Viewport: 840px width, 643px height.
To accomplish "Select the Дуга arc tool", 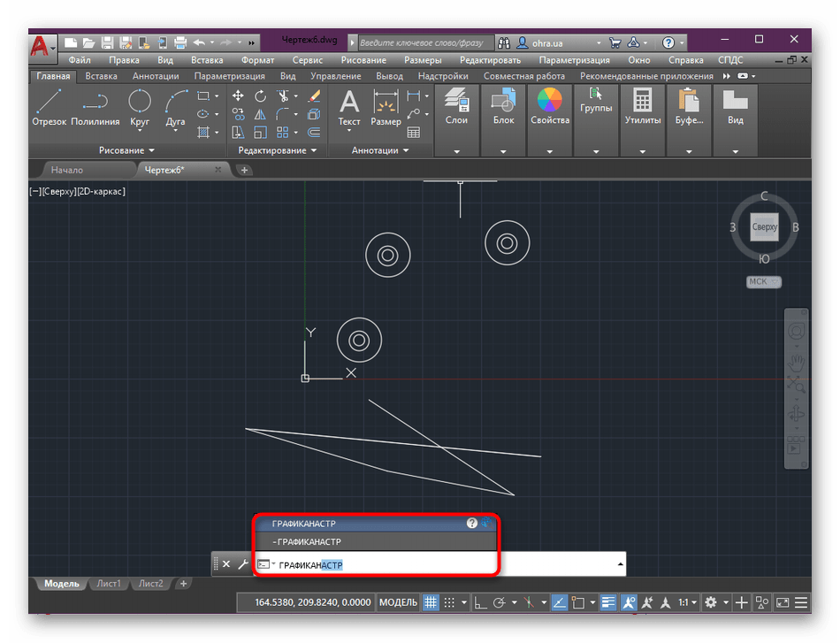I will click(x=175, y=108).
